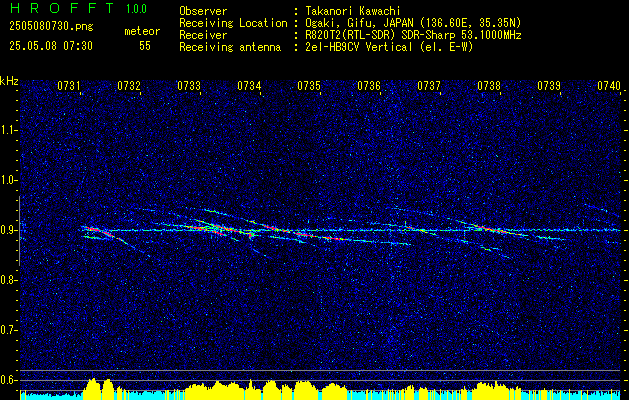Click the observer name Takanori Kawachi
Image resolution: width=629 pixels, height=400 pixels.
(x=352, y=11)
